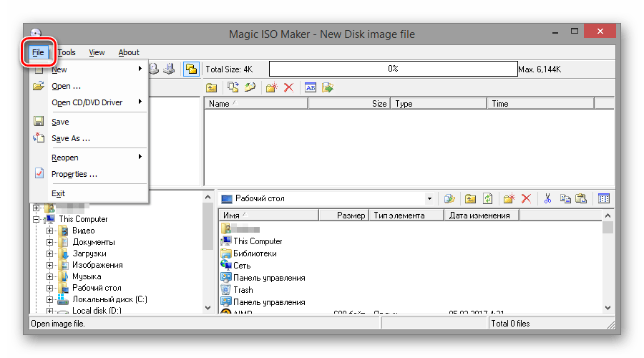The height and width of the screenshot is (358, 644).
Task: Choose Save As... from the File menu
Action: (71, 138)
